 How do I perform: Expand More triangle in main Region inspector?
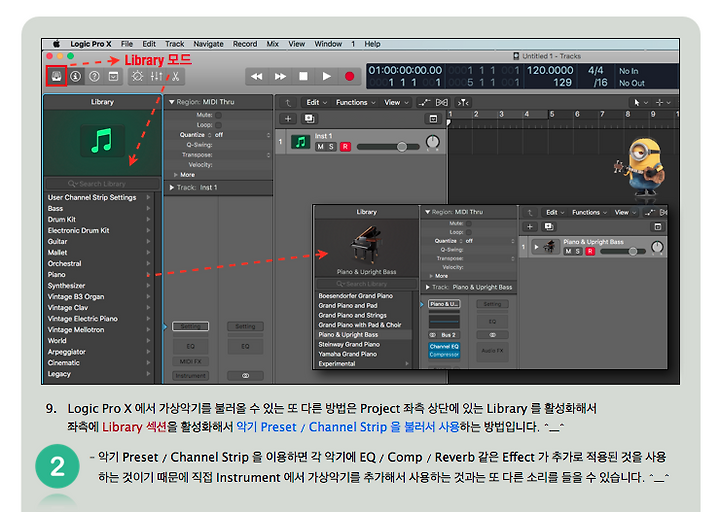[x=175, y=175]
